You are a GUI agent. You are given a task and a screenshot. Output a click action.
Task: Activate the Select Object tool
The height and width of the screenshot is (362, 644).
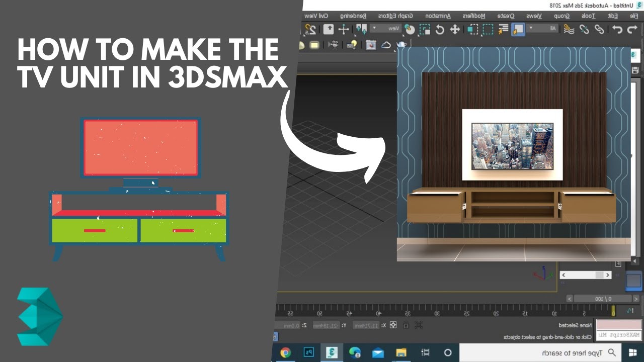pyautogui.click(x=518, y=29)
